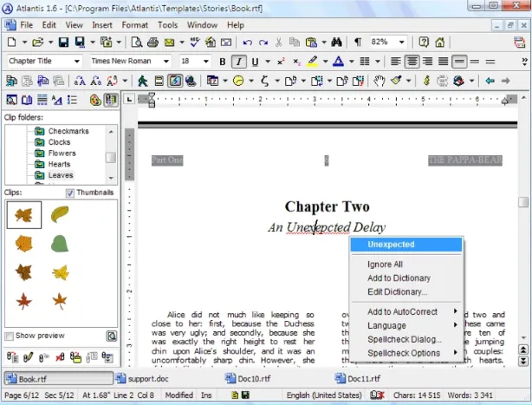The width and height of the screenshot is (532, 405).
Task: Toggle Bold formatting
Action: [x=222, y=62]
